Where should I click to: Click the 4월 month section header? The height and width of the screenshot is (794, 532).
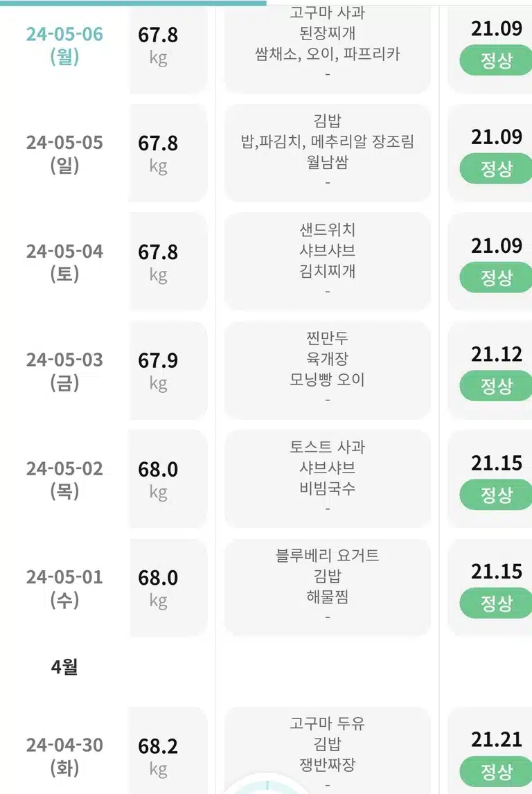click(x=64, y=667)
